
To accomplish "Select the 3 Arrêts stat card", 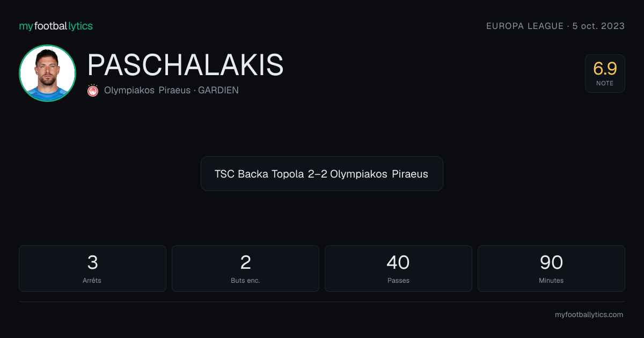I will click(92, 268).
